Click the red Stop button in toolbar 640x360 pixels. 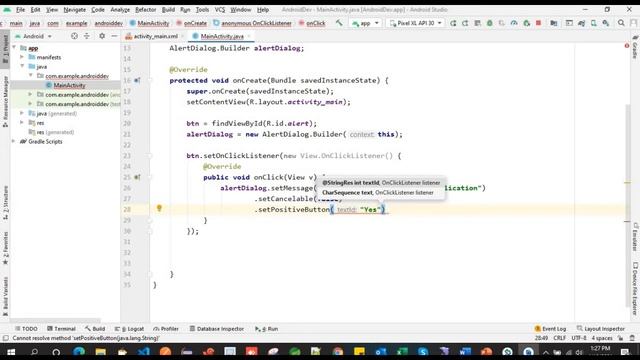(x=538, y=23)
